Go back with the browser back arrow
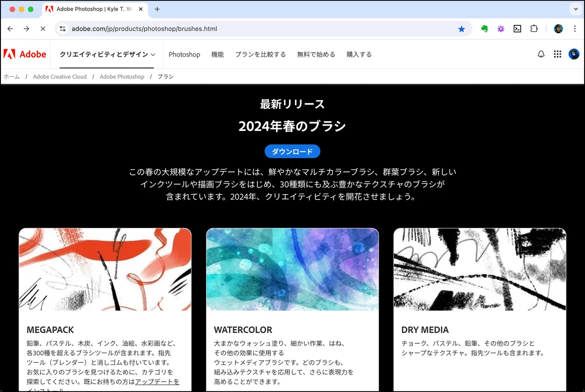 point(10,29)
